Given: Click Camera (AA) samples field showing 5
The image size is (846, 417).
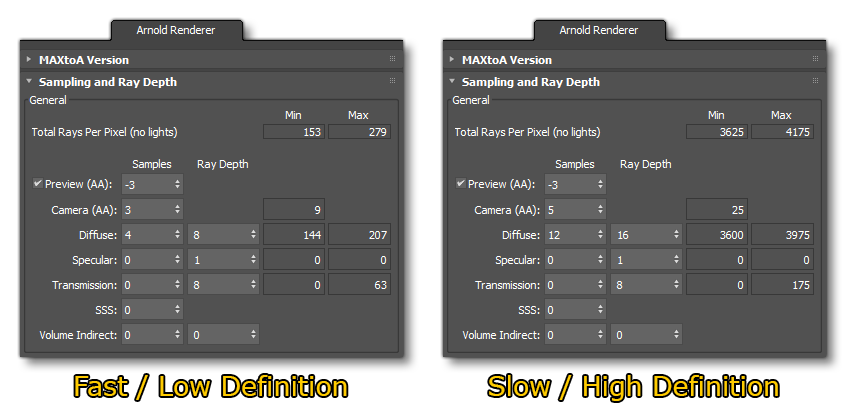Looking at the screenshot, I should pos(568,210).
